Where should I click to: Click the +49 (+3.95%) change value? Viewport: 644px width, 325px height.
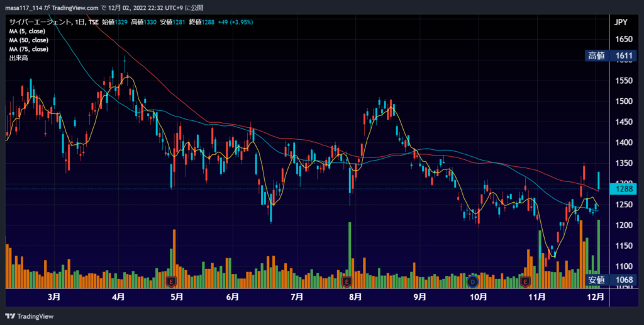click(x=235, y=22)
